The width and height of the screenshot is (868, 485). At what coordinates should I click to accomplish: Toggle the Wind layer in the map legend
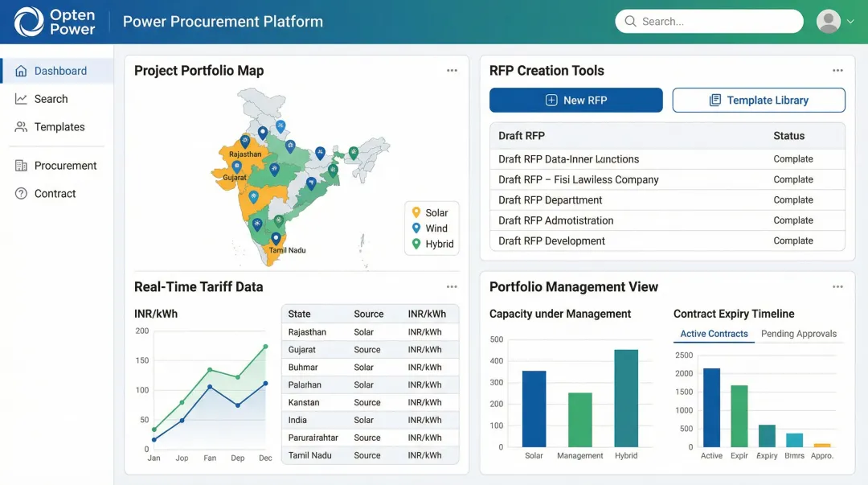tap(432, 228)
